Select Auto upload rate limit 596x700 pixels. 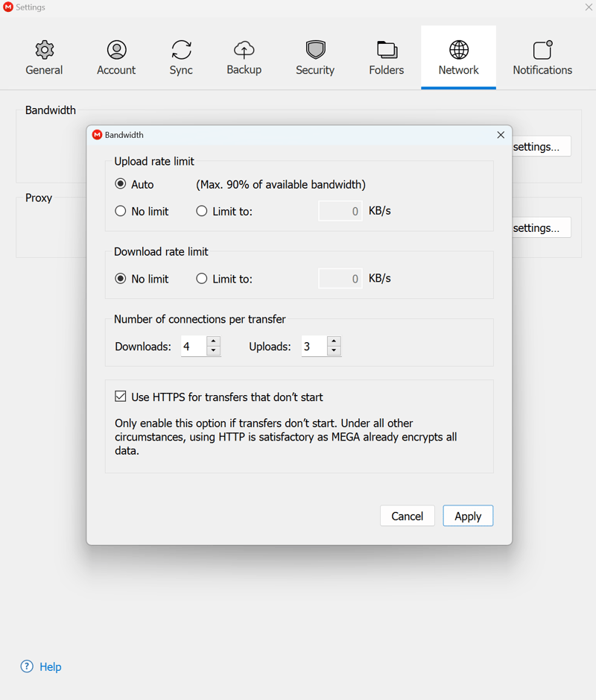(x=121, y=184)
